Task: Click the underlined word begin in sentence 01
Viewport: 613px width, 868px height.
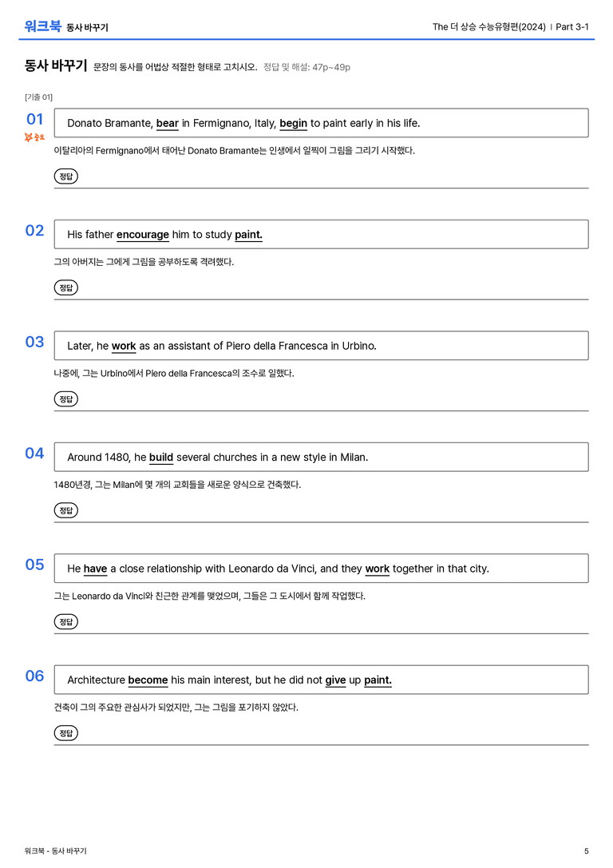Action: (293, 124)
